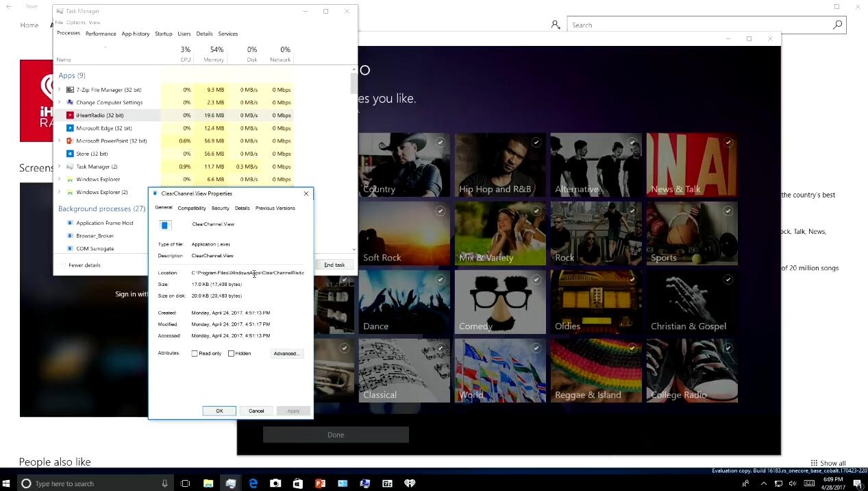Click the Store search magnifier icon
Viewport: 868px width, 491px height.
tap(837, 25)
